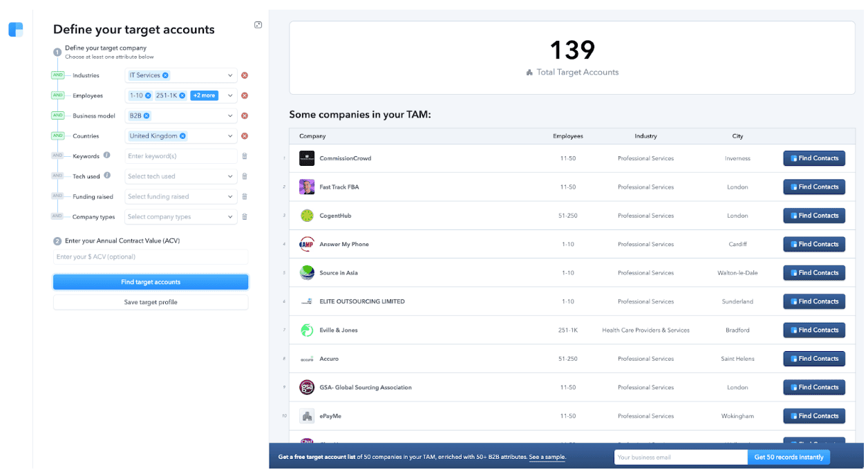The image size is (868, 472).
Task: Remove the IT Services chip via its X icon
Action: 165,75
